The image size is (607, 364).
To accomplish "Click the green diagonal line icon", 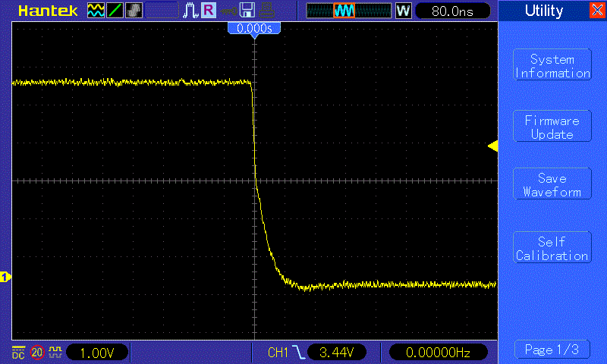I will [115, 11].
